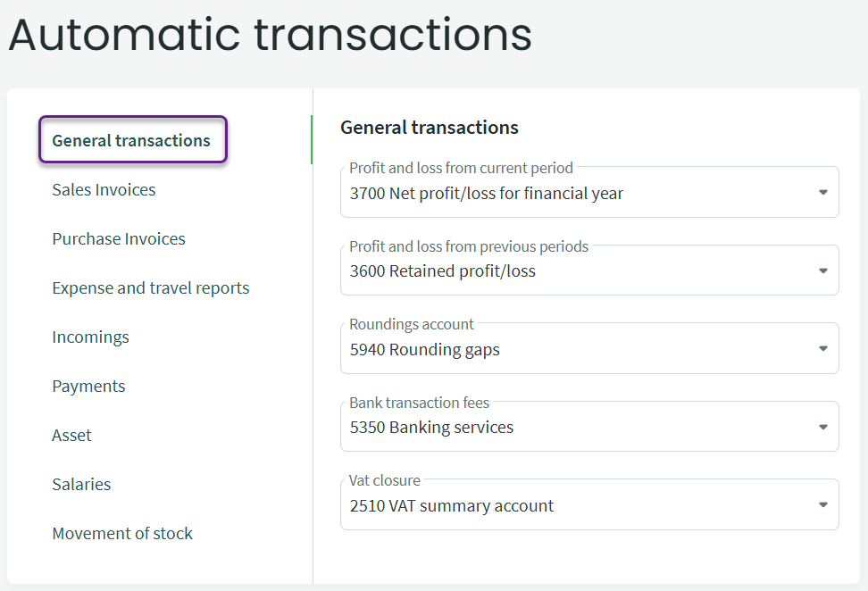Screen dimensions: 868x591
Task: Open the Payments section
Action: (x=88, y=386)
